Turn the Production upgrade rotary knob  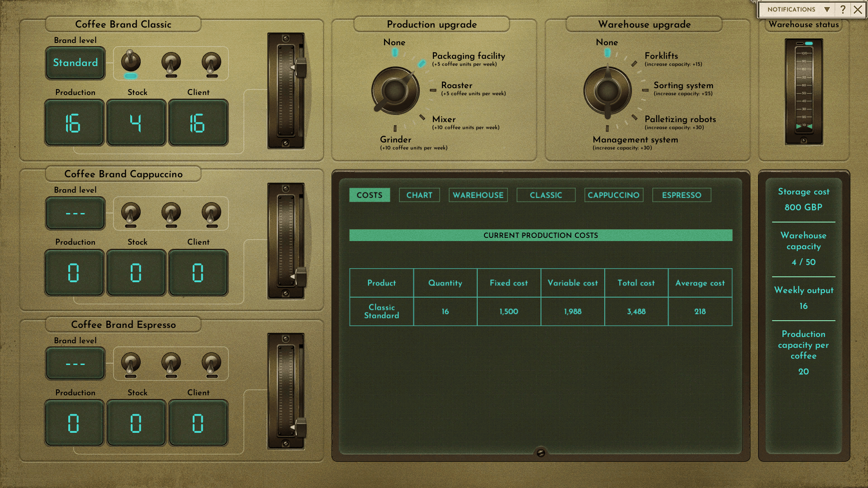[395, 90]
